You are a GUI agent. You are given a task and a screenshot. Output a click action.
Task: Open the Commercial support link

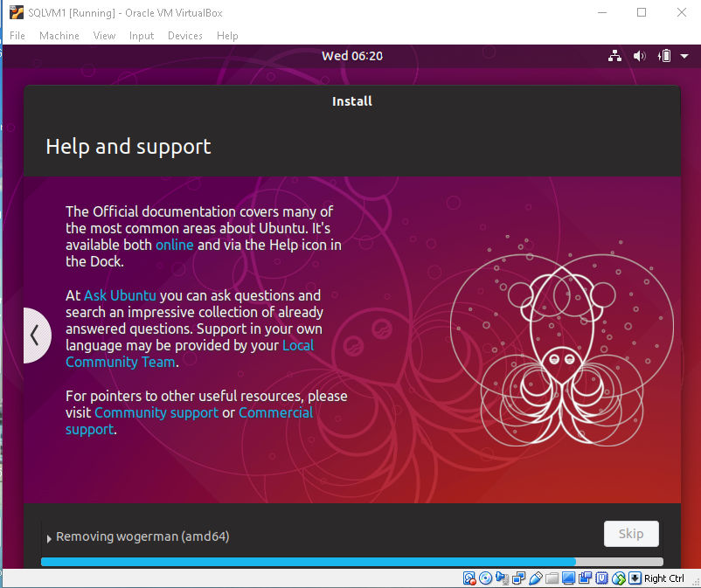pos(190,421)
